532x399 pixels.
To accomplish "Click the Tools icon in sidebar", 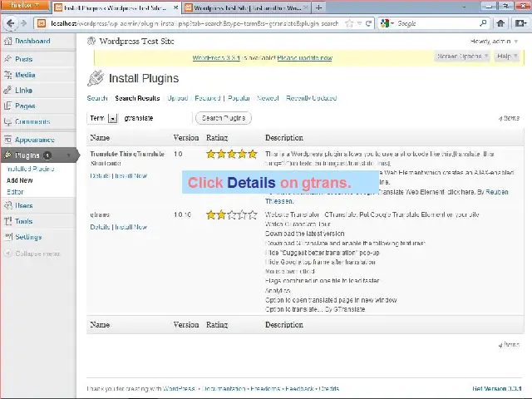I will click(x=7, y=221).
